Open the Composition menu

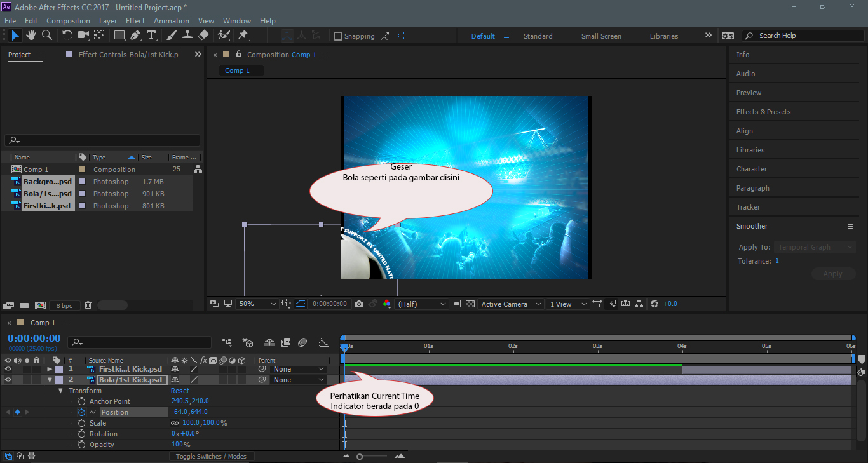[68, 20]
